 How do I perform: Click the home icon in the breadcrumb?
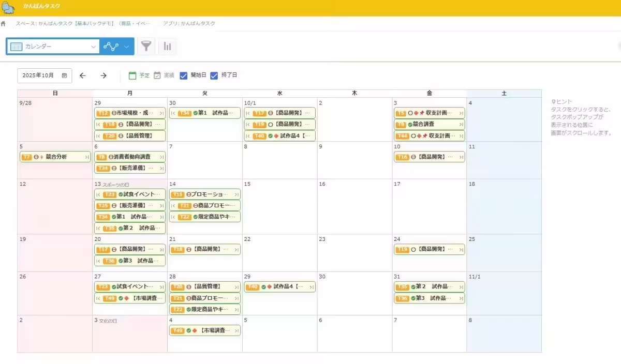pos(4,24)
